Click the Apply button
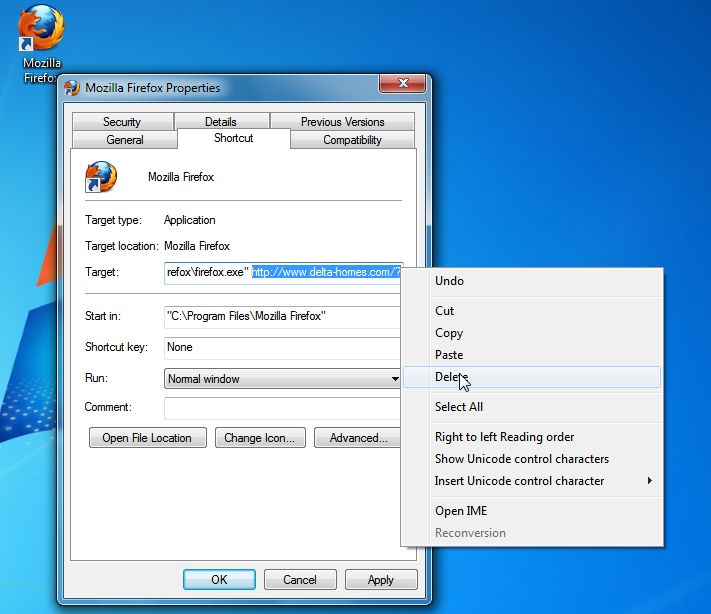 pos(381,580)
